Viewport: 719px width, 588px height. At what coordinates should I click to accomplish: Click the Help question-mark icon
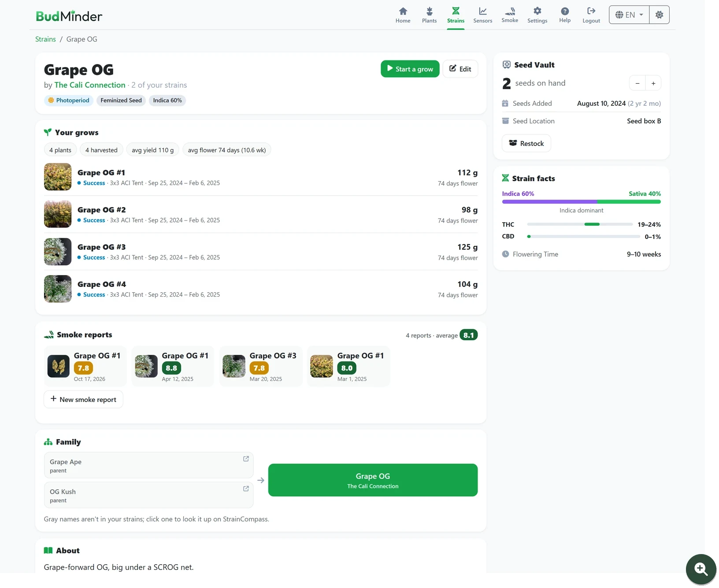click(565, 11)
